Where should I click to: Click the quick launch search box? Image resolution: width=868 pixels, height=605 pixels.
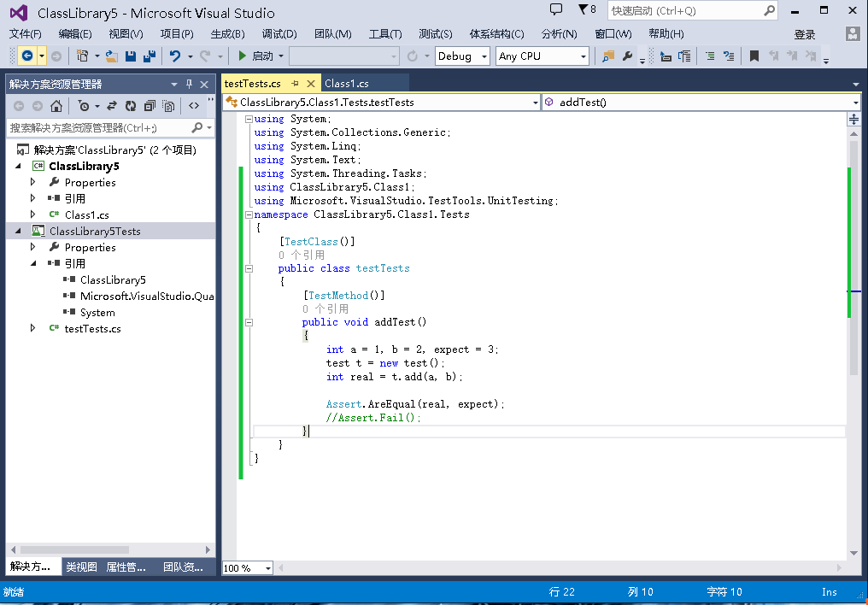point(693,10)
